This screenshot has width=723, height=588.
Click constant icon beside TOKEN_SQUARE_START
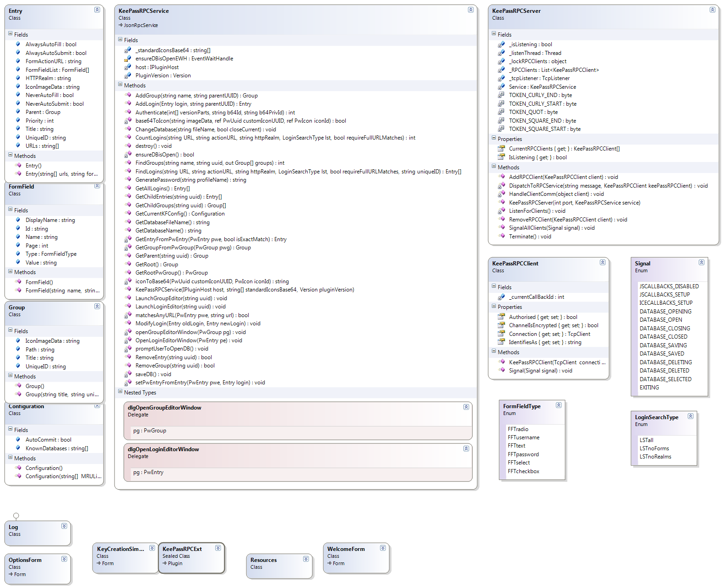pyautogui.click(x=501, y=129)
